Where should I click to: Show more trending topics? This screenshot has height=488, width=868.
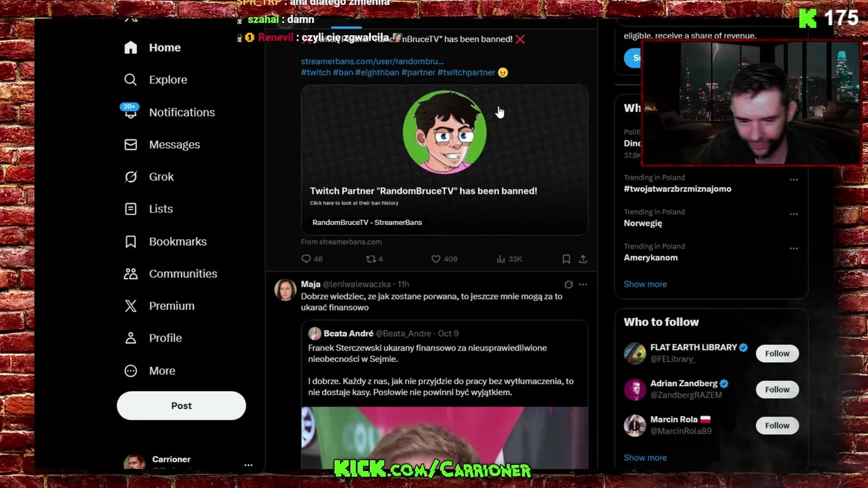pos(645,284)
